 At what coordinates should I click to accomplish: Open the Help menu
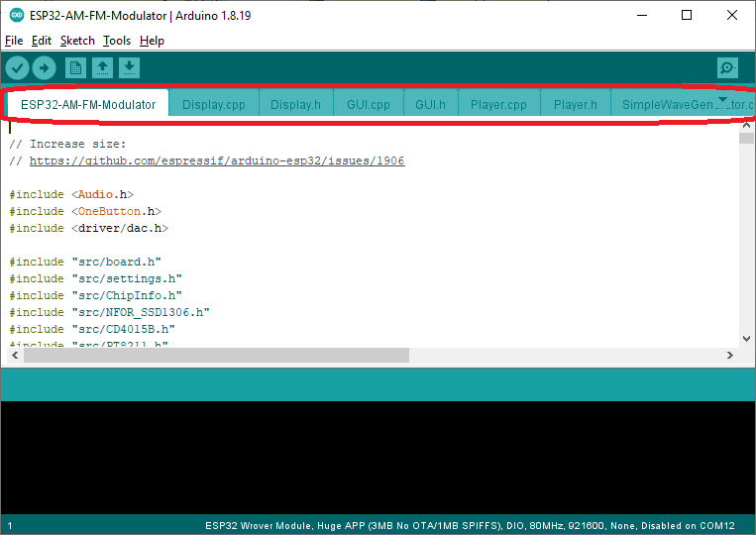tap(152, 41)
